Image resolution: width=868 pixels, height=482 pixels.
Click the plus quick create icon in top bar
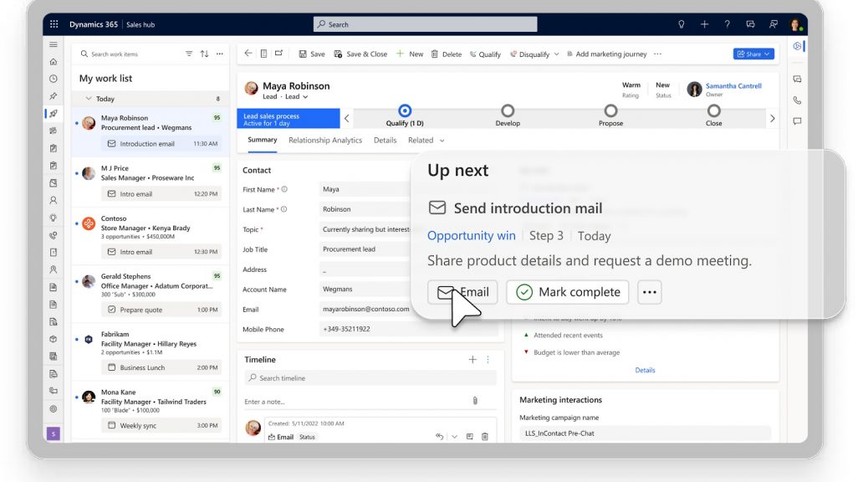coord(704,24)
